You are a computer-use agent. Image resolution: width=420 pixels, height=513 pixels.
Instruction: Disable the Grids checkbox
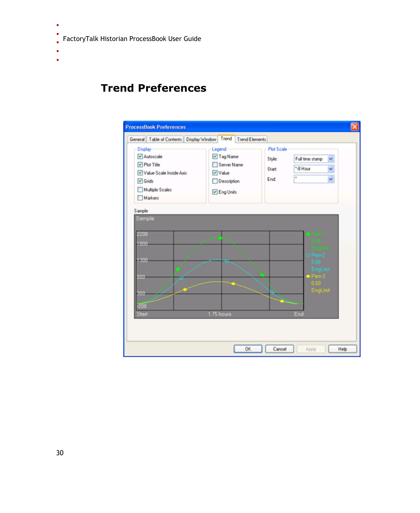140,181
